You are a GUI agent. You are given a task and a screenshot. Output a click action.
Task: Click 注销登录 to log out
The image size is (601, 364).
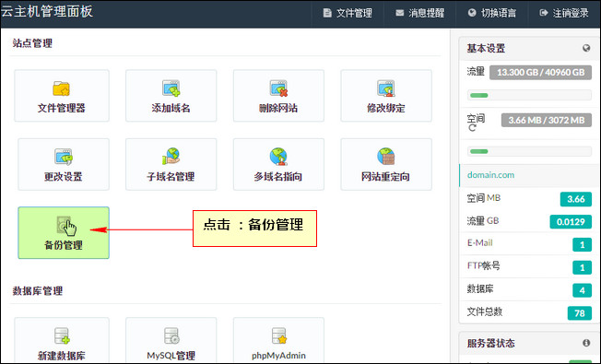564,14
